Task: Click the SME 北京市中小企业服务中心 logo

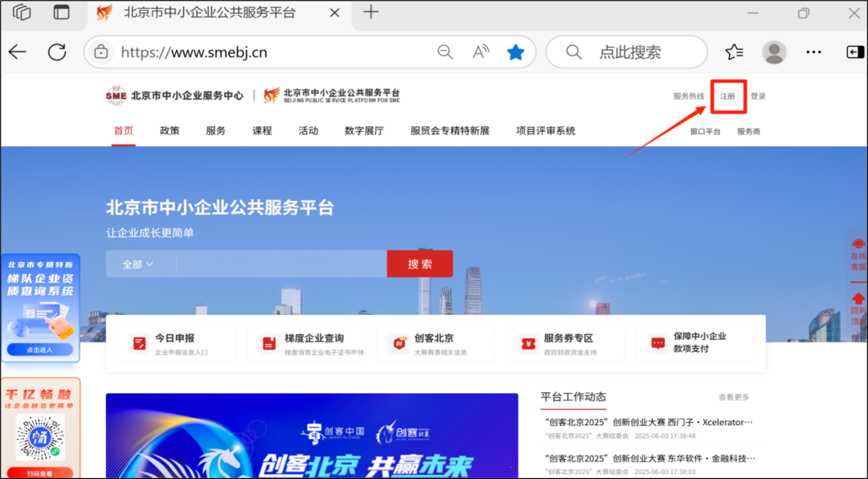Action: 174,96
